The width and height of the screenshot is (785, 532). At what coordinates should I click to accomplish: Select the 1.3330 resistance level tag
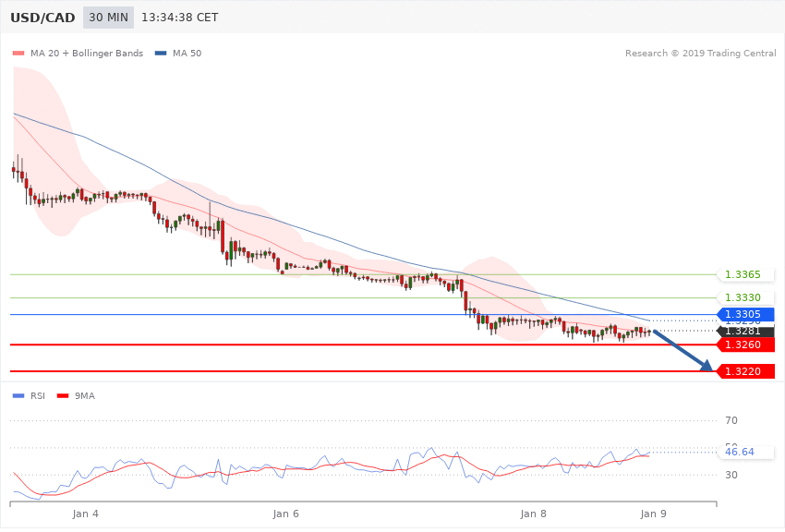click(x=746, y=297)
